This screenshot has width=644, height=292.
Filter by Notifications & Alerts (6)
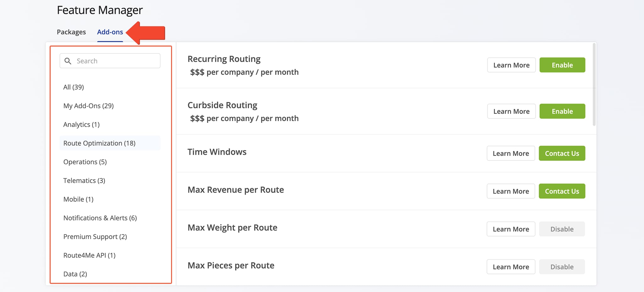click(100, 218)
